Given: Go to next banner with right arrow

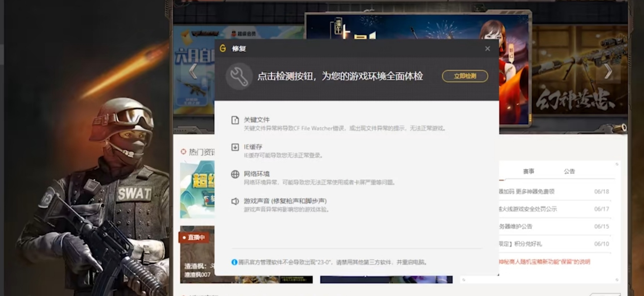Looking at the screenshot, I should click(608, 71).
